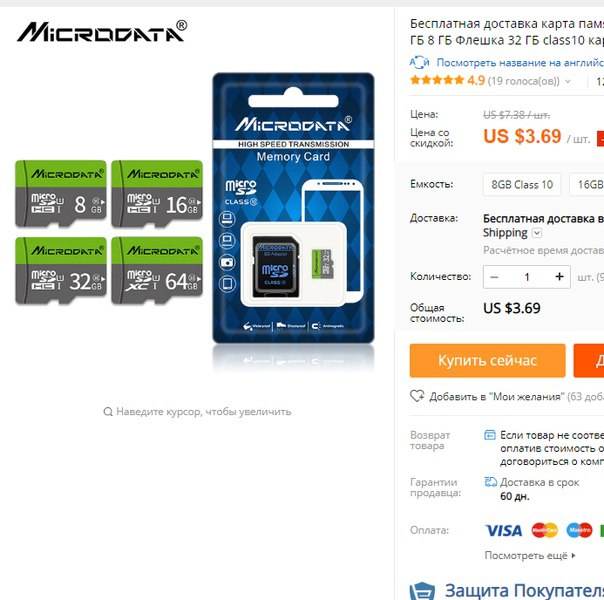
Task: Click the heart icon to add to wishlist
Action: point(417,396)
